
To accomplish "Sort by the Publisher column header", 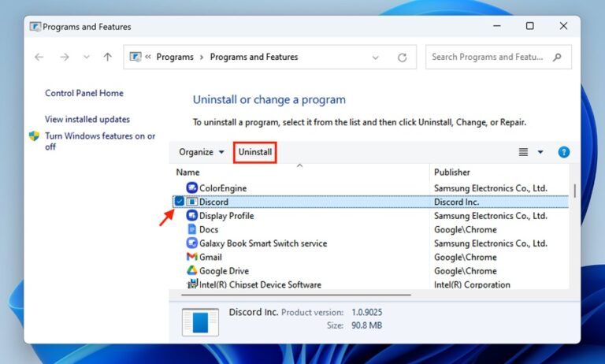I will pos(452,173).
